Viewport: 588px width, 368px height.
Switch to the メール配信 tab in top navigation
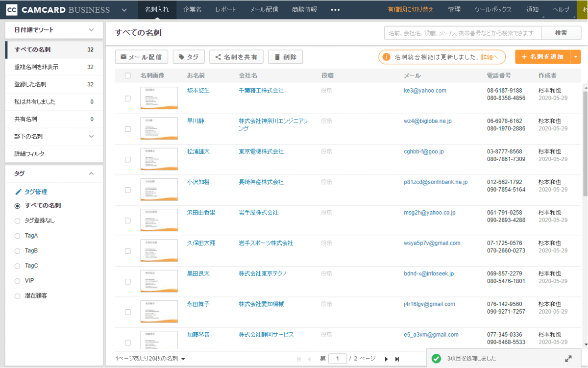(264, 10)
